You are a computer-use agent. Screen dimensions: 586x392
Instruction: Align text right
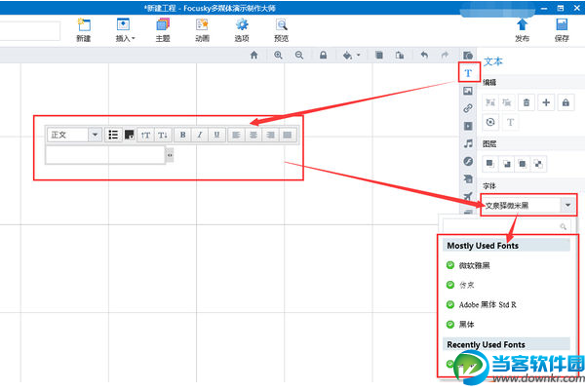pos(270,135)
